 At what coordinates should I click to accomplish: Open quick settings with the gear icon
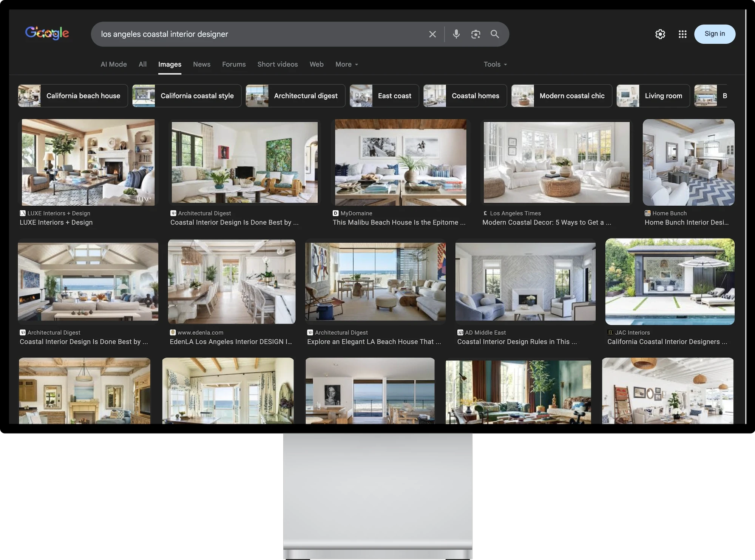(660, 34)
